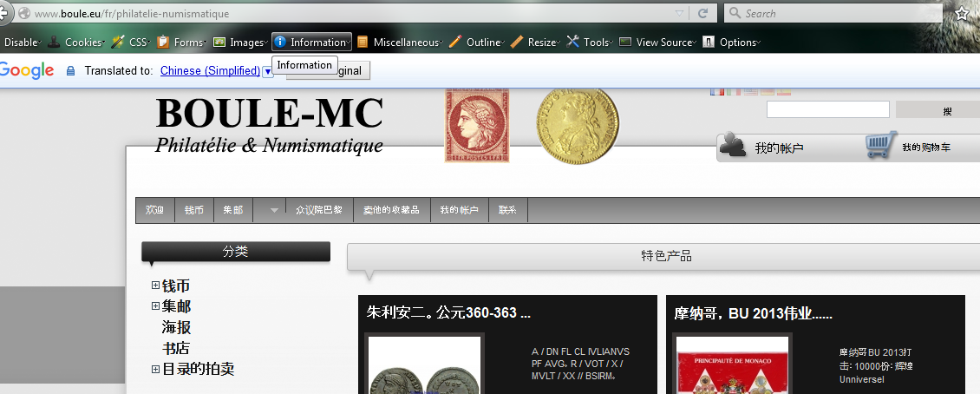Open the navigation bar dropdown triangle
The width and height of the screenshot is (980, 394).
coord(274,211)
